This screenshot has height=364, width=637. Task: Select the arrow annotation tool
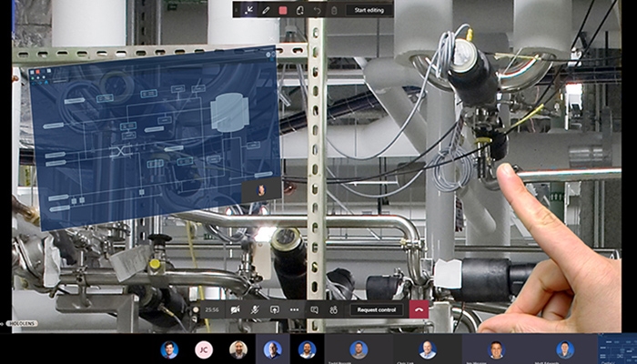249,10
